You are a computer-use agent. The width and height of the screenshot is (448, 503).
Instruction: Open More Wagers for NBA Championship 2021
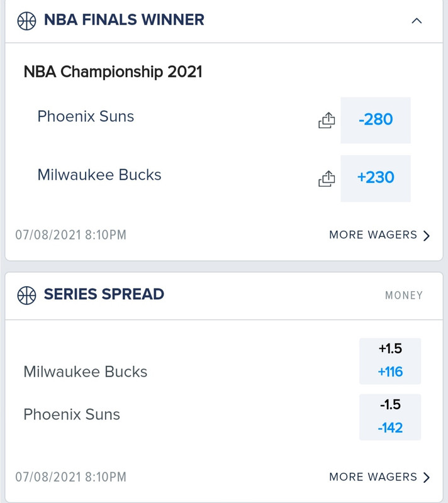(379, 235)
